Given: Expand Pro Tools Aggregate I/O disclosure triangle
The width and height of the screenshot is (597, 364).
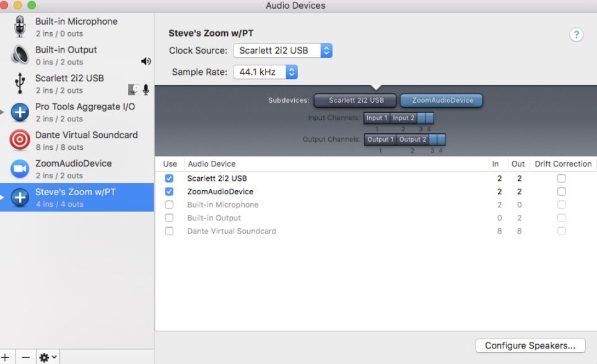Looking at the screenshot, I should [2, 112].
